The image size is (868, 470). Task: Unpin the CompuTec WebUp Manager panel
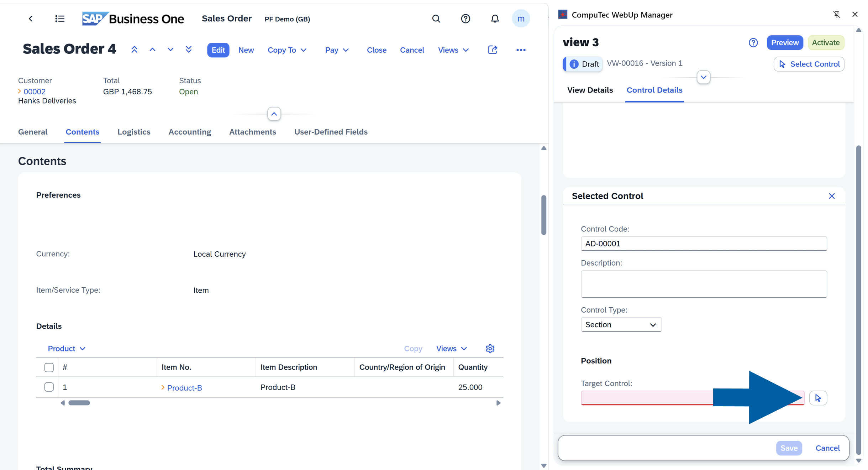point(836,14)
